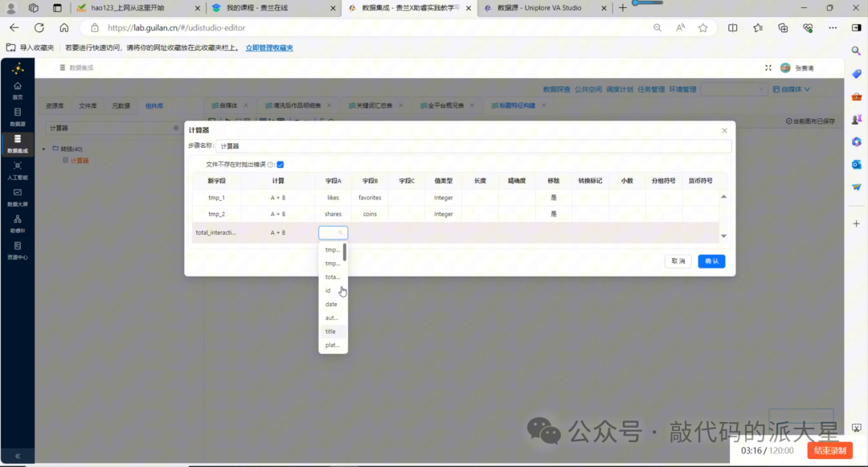This screenshot has height=467, width=868.
Task: Open the 首页 home sidebar icon
Action: (18, 90)
